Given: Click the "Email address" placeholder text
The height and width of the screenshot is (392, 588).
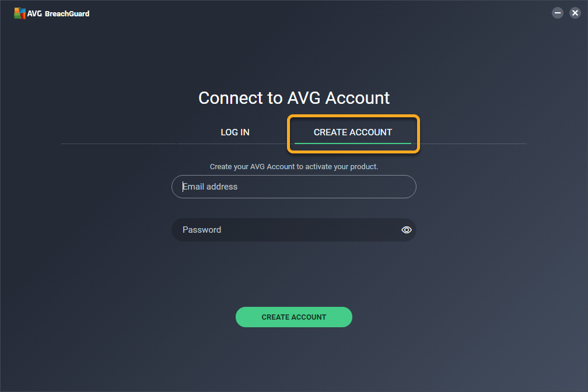Looking at the screenshot, I should 210,187.
